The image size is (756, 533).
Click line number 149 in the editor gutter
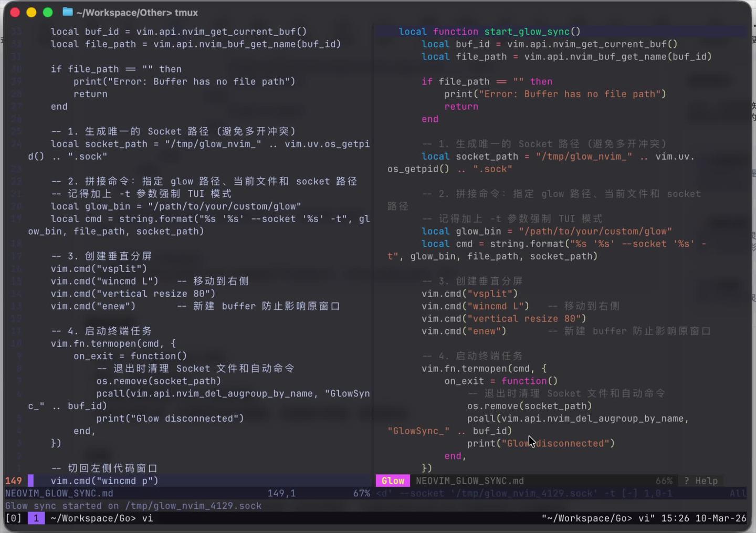[x=14, y=481]
